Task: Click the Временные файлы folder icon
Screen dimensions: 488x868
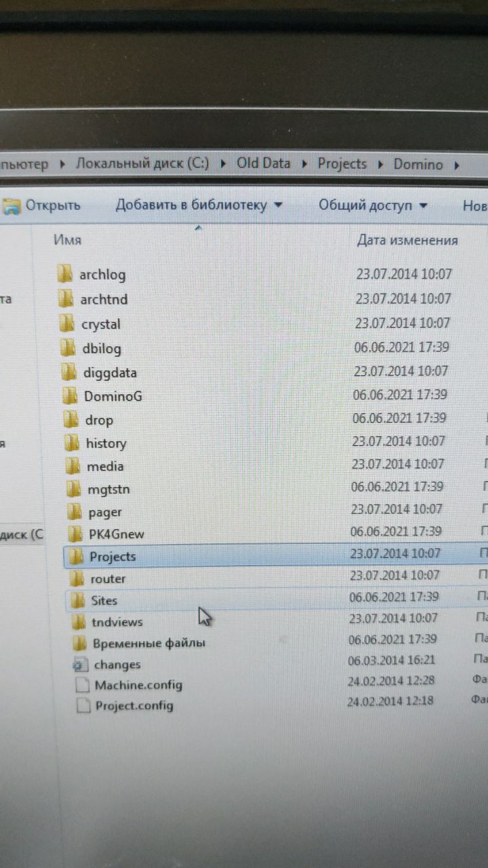Action: [81, 642]
